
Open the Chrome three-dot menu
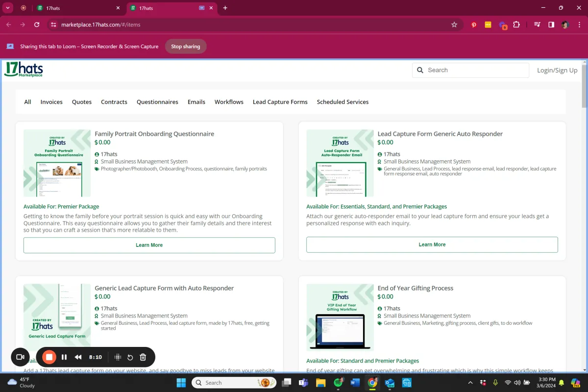pyautogui.click(x=579, y=24)
